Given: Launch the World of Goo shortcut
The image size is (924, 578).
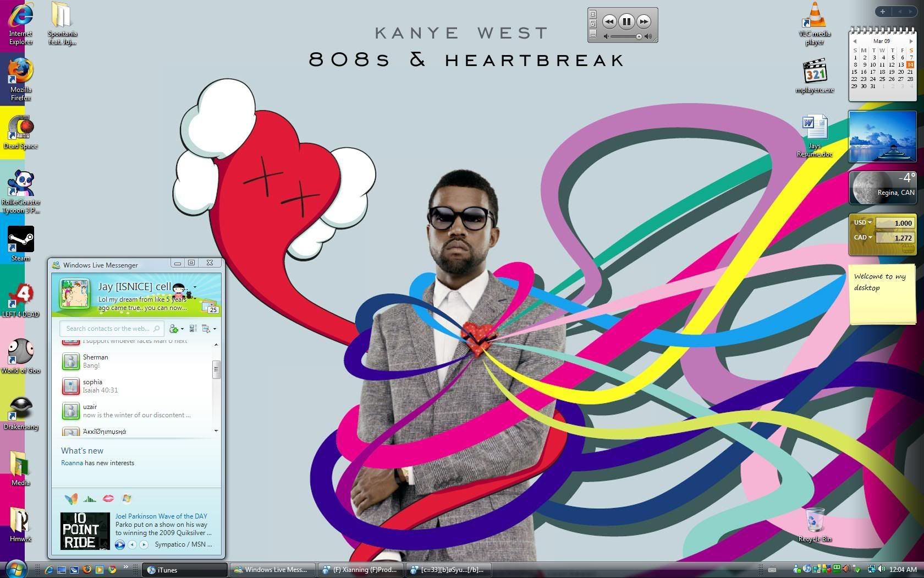Looking at the screenshot, I should click(x=21, y=357).
